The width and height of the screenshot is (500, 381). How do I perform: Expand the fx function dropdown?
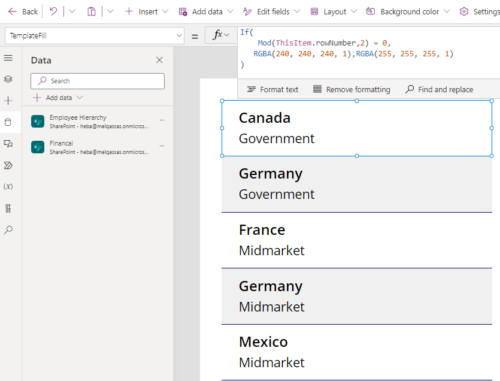[221, 35]
